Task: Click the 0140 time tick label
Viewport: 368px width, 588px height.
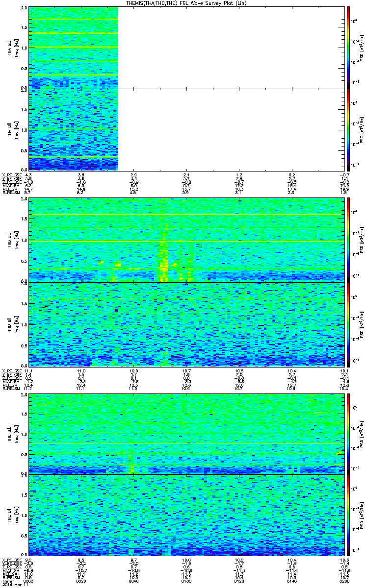Action: point(291,581)
